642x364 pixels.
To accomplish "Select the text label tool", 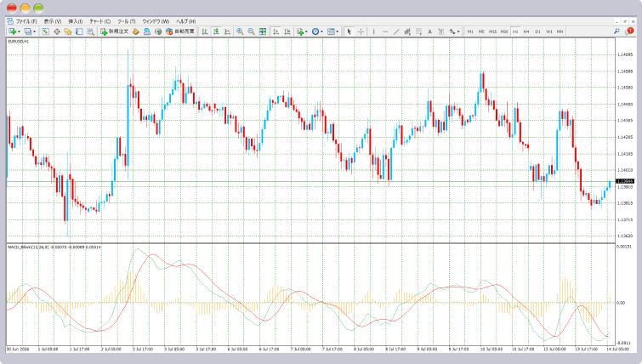I will point(441,31).
